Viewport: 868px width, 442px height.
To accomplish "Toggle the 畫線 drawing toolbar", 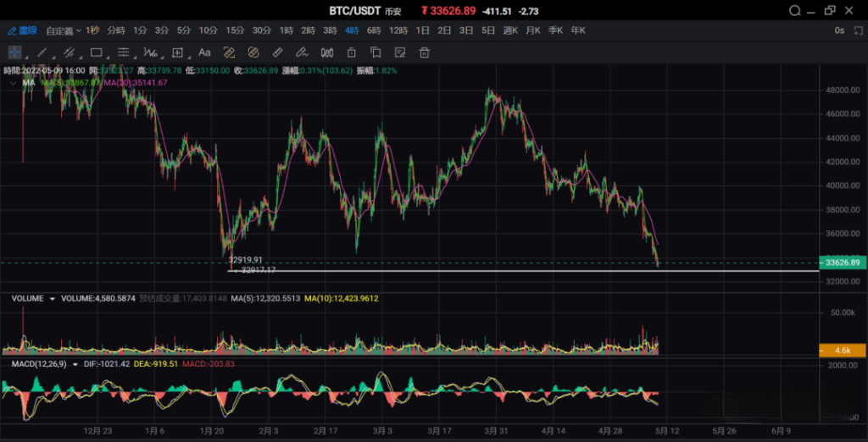I will [x=22, y=30].
